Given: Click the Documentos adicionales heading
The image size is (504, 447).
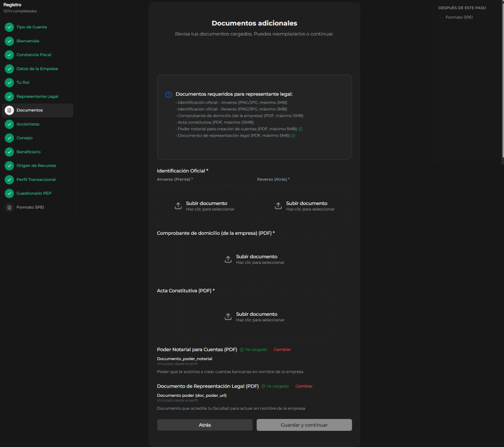Looking at the screenshot, I should tap(254, 23).
